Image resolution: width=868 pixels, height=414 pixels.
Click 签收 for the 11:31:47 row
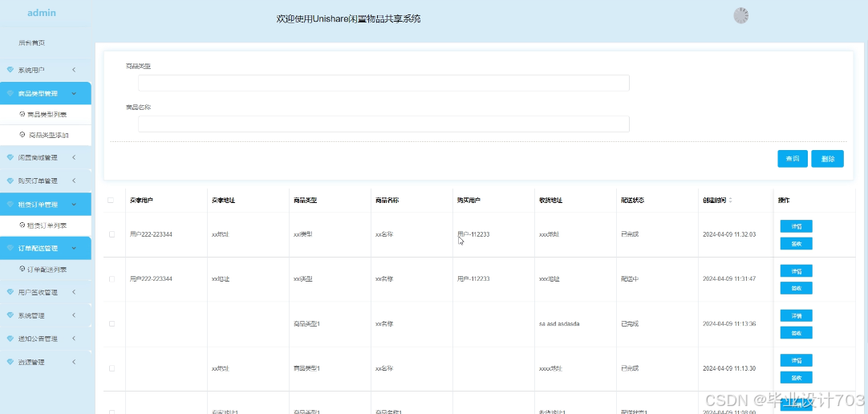click(x=796, y=288)
